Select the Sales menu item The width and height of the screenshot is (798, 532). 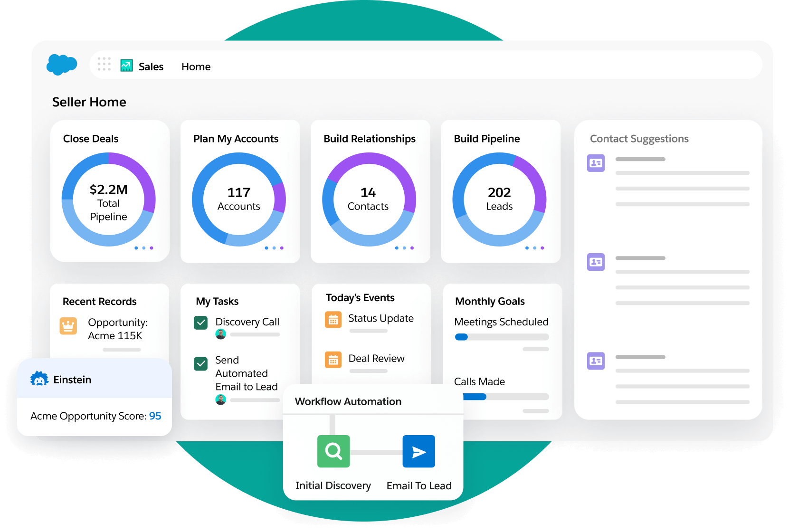tap(151, 66)
